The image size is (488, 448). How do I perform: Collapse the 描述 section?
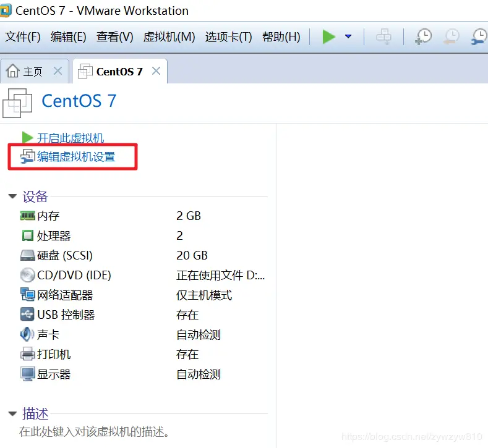pyautogui.click(x=12, y=413)
